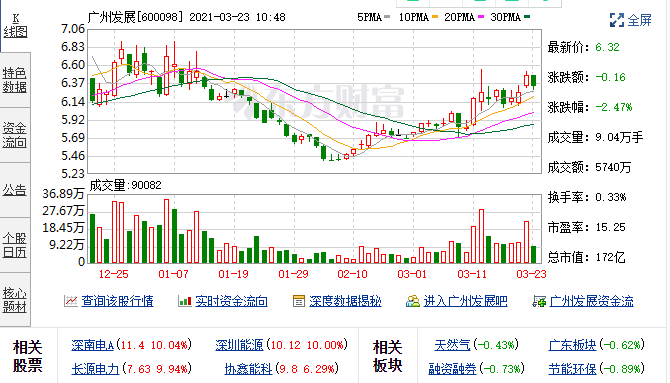Click the 03-23 date axis label
Screen dimensions: 670x383
(x=531, y=274)
